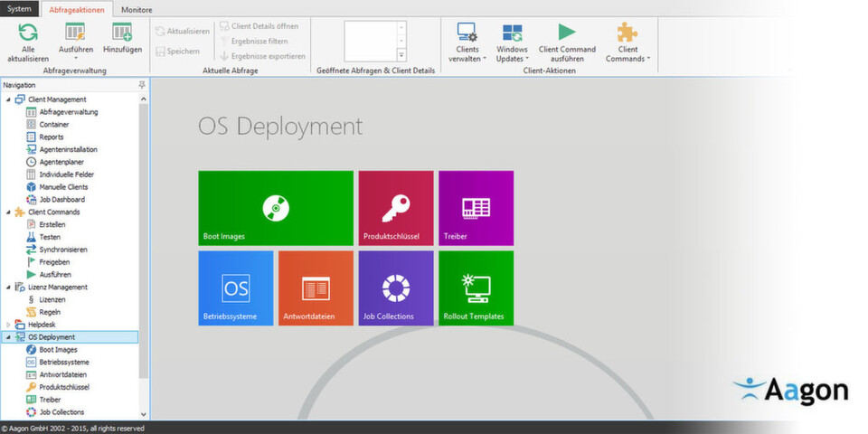Select Erstellen under Client Commands

(x=52, y=225)
